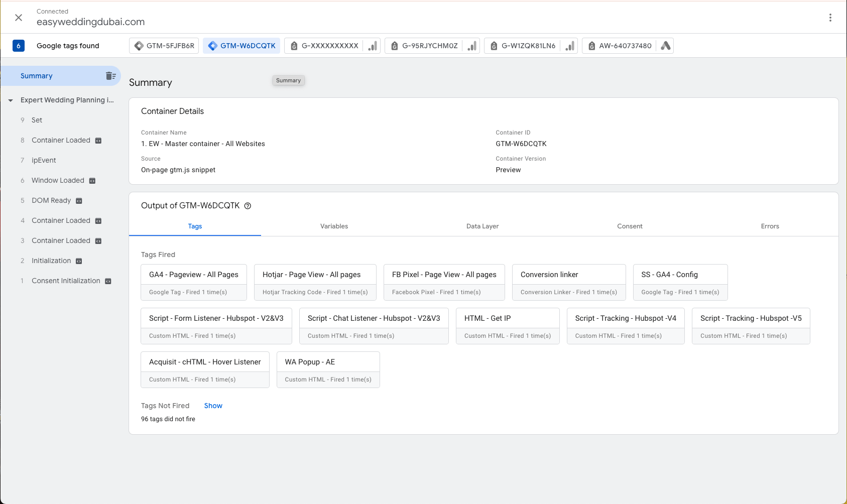Click the code icon beside DOM Ready

pyautogui.click(x=79, y=201)
